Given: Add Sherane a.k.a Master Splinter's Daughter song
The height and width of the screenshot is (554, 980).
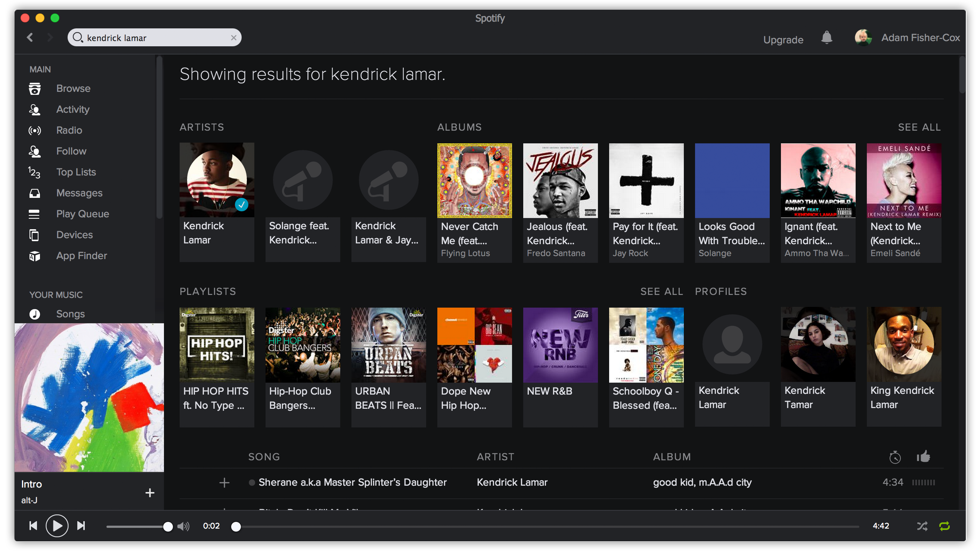Looking at the screenshot, I should click(224, 483).
